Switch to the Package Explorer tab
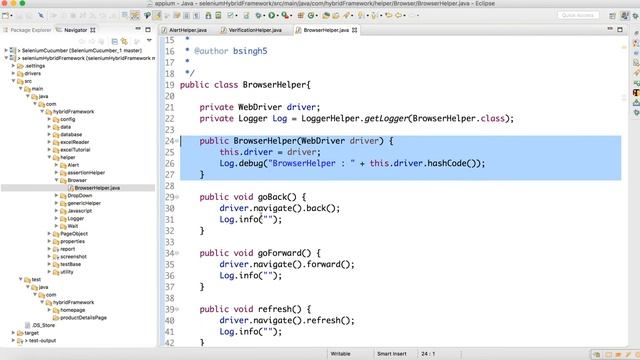 [x=27, y=30]
